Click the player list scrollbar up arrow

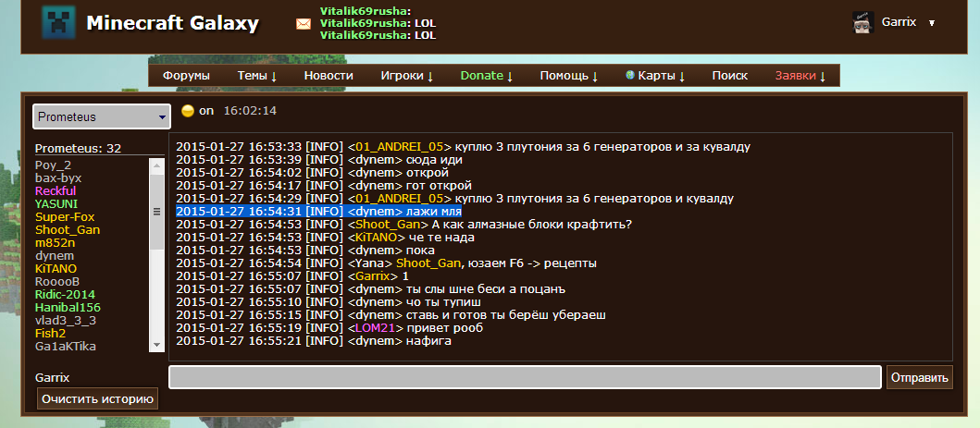point(156,165)
